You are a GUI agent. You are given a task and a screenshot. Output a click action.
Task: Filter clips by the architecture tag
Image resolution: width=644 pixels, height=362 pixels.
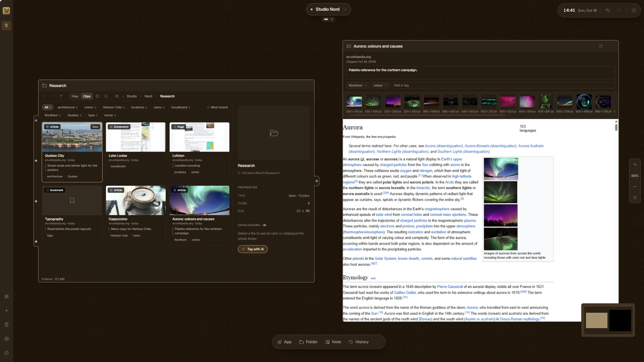tap(68, 107)
